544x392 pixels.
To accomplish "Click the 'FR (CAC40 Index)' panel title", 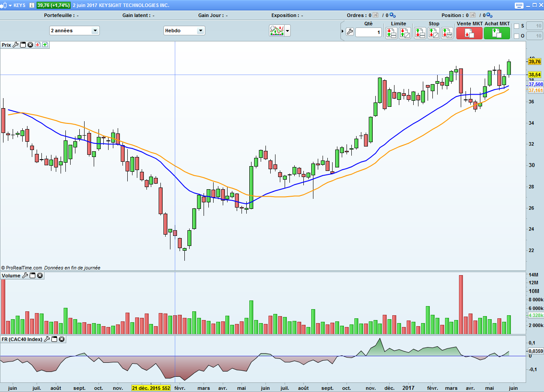I will tap(22, 339).
